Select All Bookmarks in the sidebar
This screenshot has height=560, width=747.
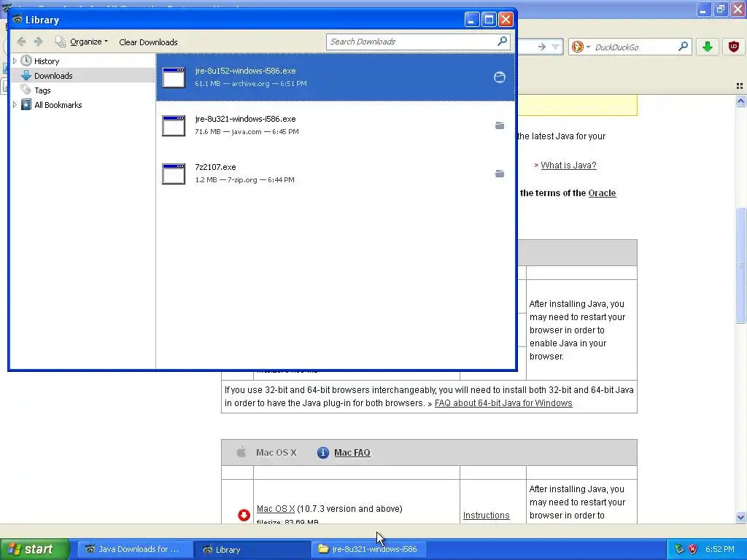click(58, 105)
